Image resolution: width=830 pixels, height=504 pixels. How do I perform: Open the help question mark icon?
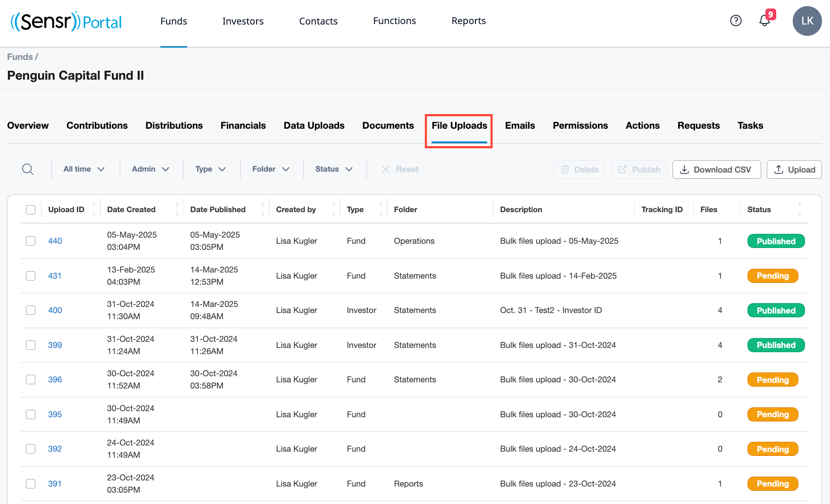(736, 21)
